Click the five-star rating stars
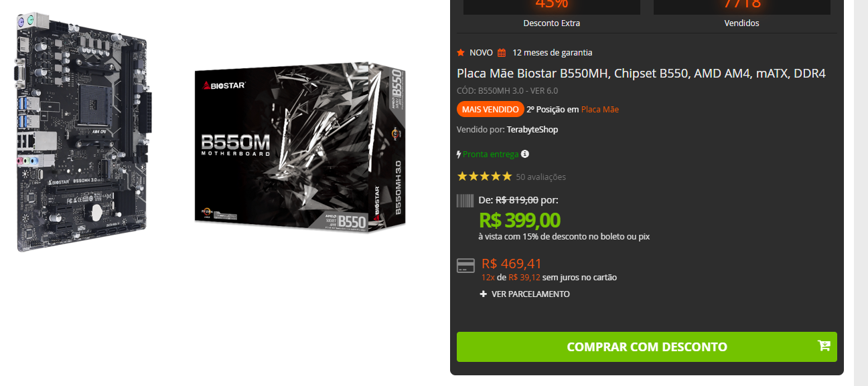The image size is (868, 386). point(484,177)
